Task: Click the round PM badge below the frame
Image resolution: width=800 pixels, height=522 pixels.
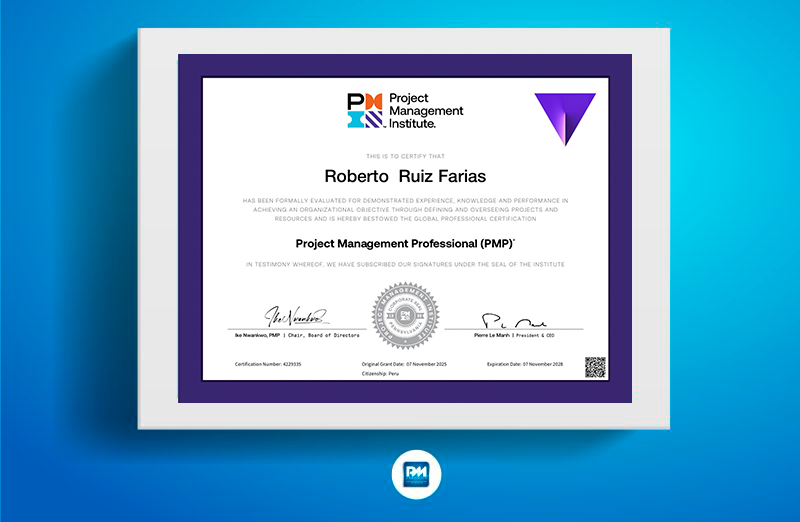Action: [x=416, y=474]
